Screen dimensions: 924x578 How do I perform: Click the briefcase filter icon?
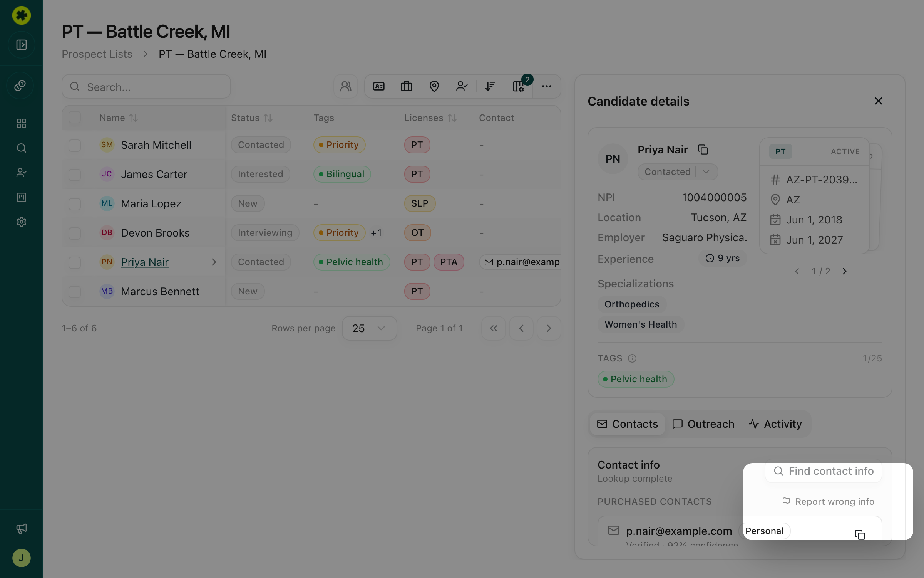407,86
